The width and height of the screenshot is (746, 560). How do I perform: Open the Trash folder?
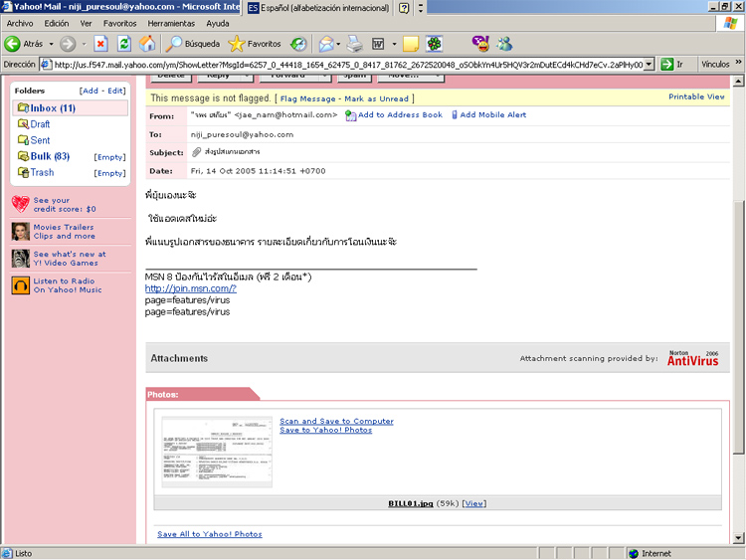click(42, 173)
